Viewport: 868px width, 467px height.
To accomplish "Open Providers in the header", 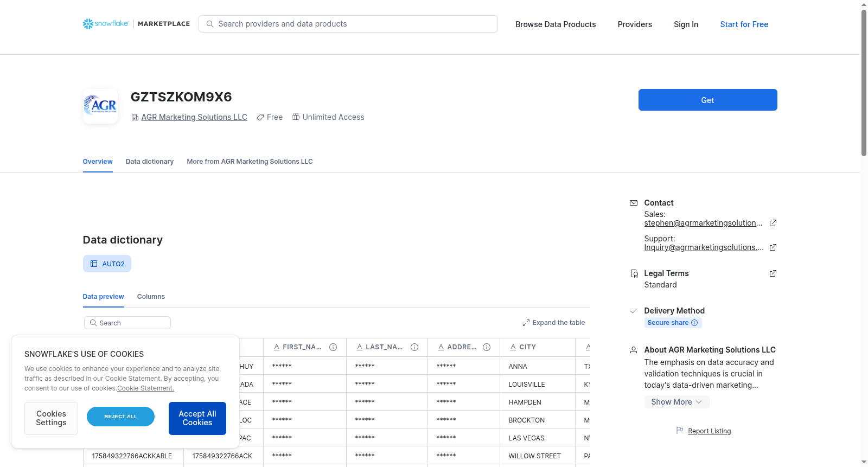I will coord(635,24).
